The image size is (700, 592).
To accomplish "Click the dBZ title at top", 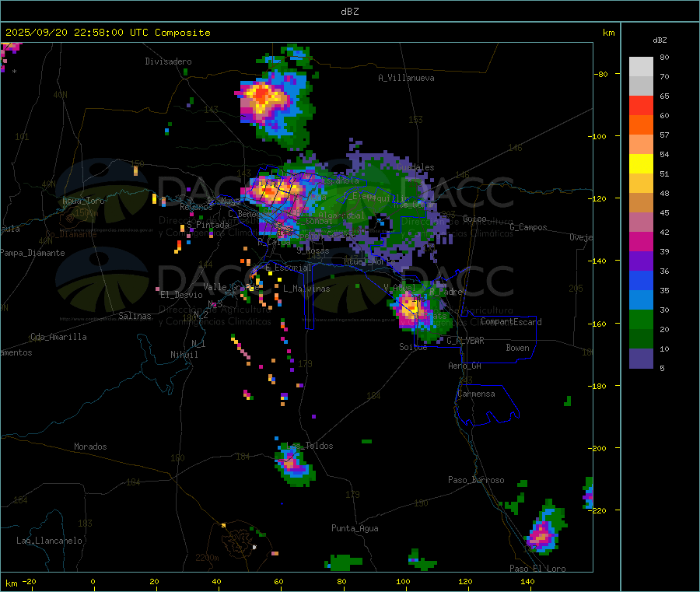I will (x=349, y=12).
